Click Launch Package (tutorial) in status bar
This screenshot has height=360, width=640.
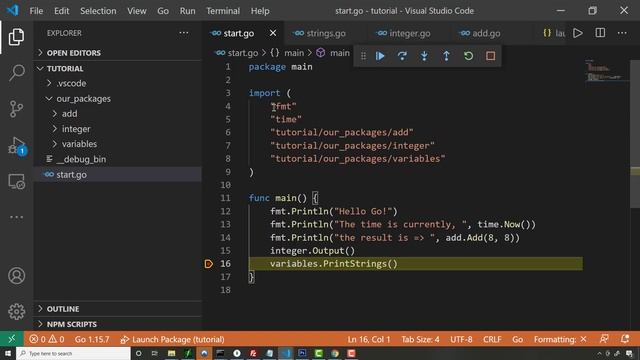pyautogui.click(x=172, y=339)
